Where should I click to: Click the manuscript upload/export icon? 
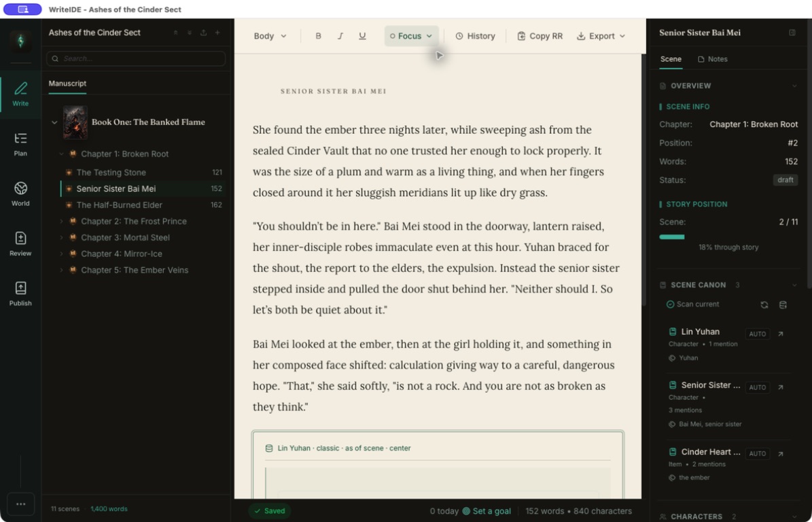coord(204,33)
